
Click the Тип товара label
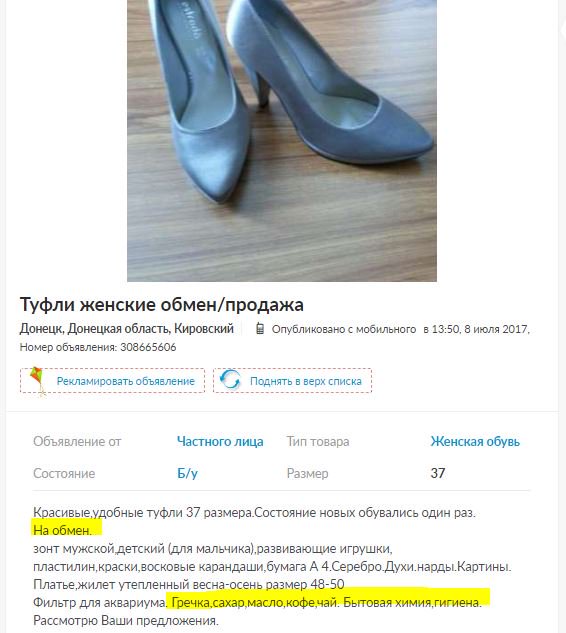[318, 441]
